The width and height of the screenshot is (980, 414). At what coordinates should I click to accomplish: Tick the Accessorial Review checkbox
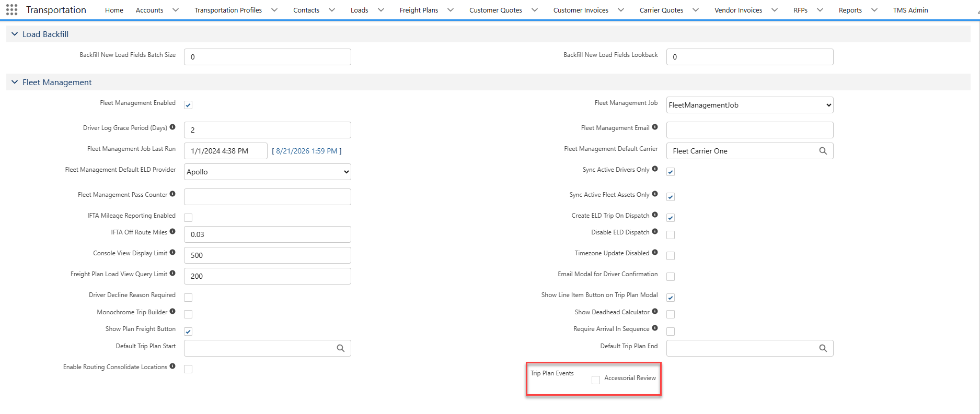point(596,380)
